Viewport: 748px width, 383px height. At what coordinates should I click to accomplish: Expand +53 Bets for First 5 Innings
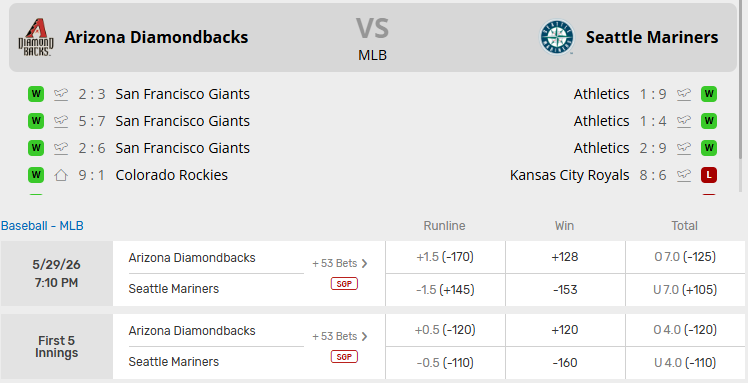tap(340, 336)
